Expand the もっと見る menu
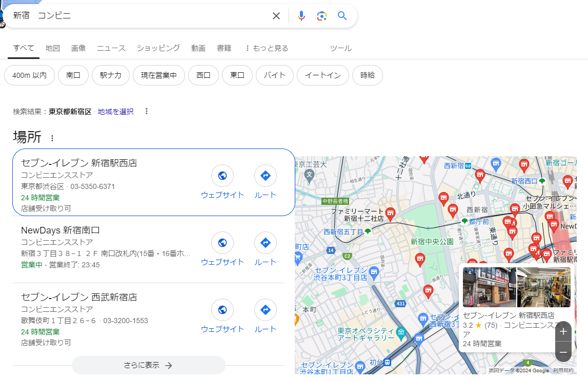Image resolution: width=588 pixels, height=382 pixels. click(x=267, y=48)
